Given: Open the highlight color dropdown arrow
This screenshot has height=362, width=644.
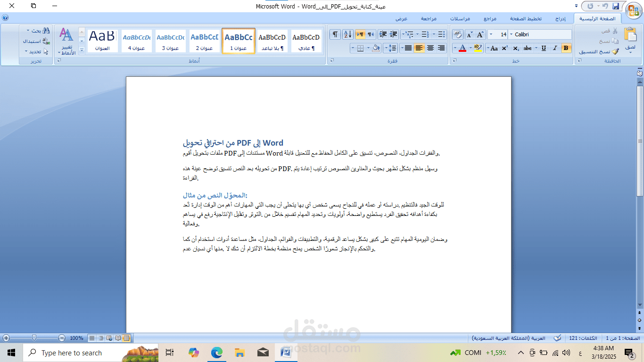Looking at the screenshot, I should coord(471,48).
